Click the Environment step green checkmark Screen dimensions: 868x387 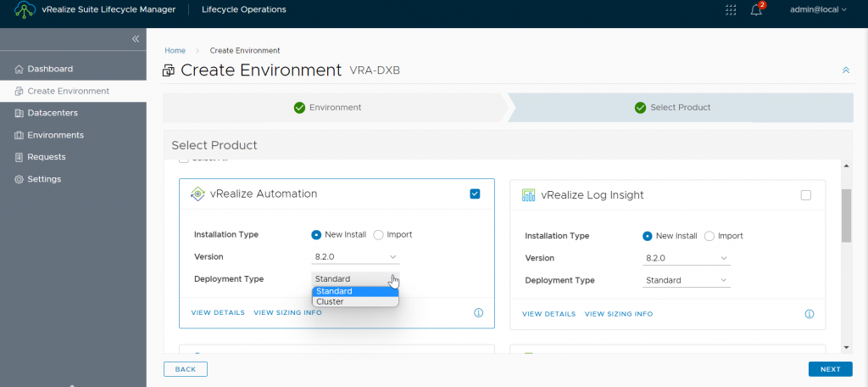(299, 108)
